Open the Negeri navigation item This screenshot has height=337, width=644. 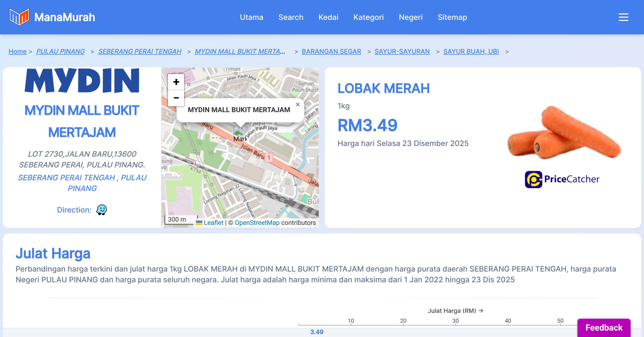click(411, 17)
